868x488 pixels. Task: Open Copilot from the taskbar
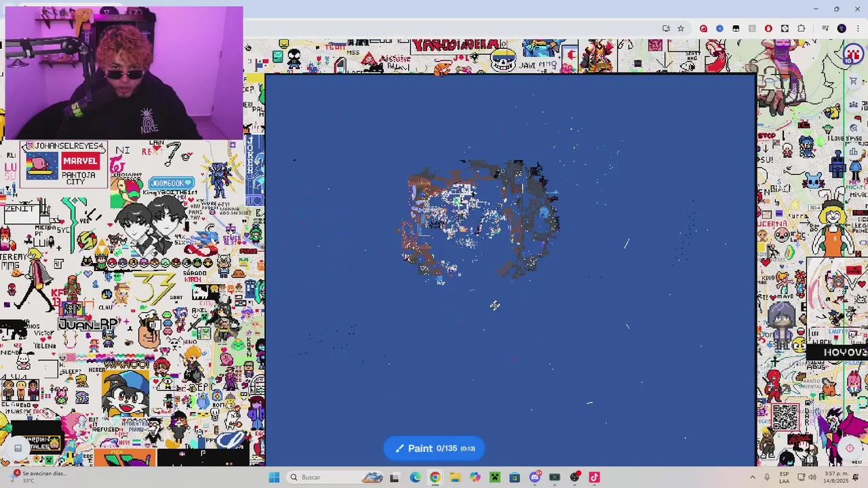[x=475, y=477]
